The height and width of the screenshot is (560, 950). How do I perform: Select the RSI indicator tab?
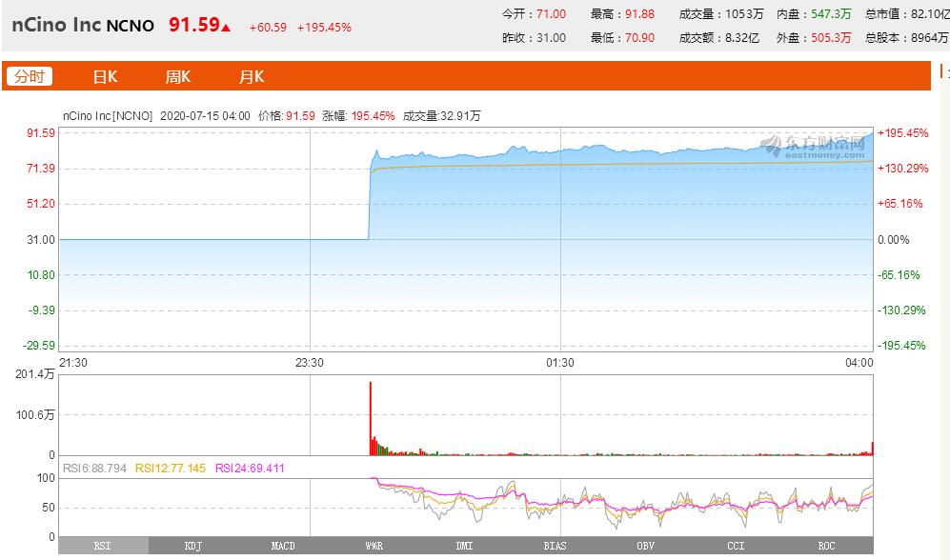[103, 546]
